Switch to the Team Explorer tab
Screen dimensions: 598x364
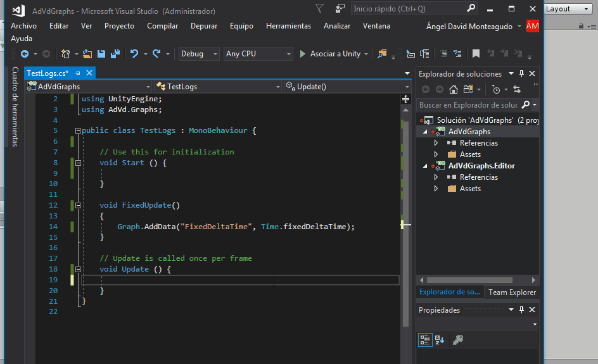512,292
